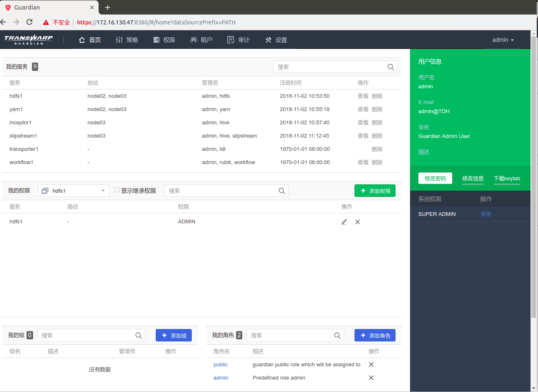The image size is (538, 392).
Task: Open the public role link
Action: coord(221,365)
